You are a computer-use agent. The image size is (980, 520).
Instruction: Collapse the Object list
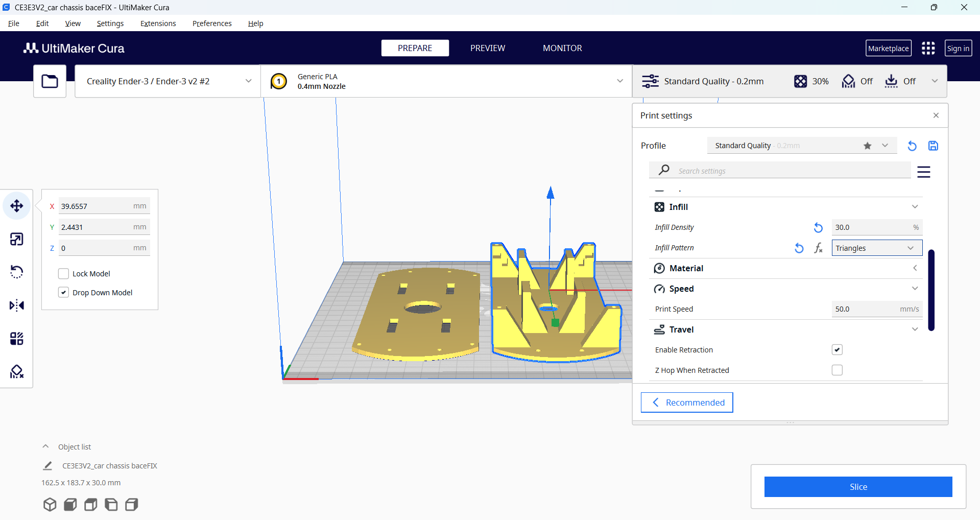click(45, 446)
